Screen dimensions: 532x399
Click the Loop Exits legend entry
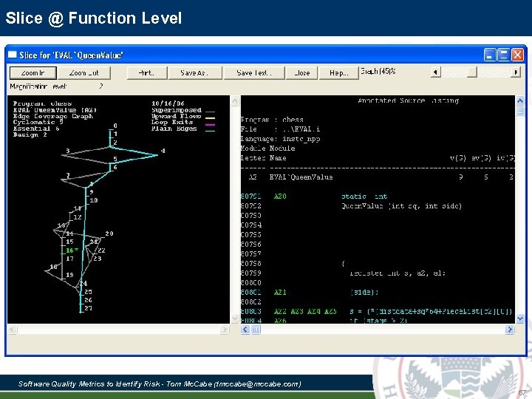tap(172, 122)
